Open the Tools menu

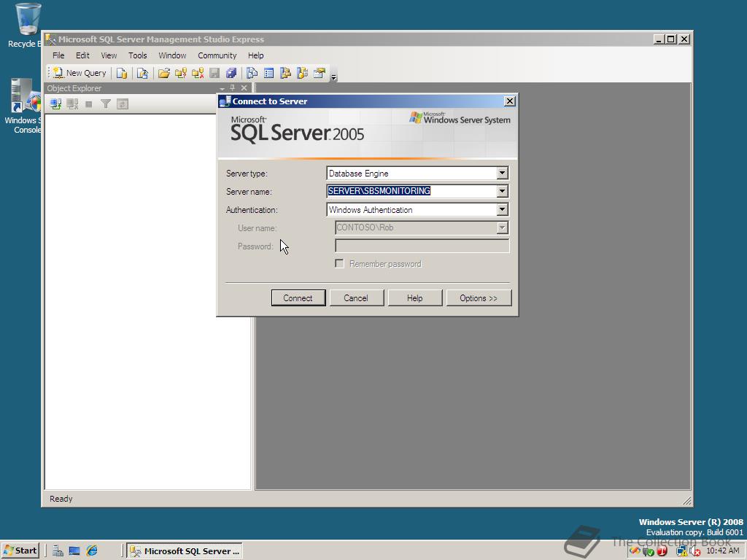point(138,55)
